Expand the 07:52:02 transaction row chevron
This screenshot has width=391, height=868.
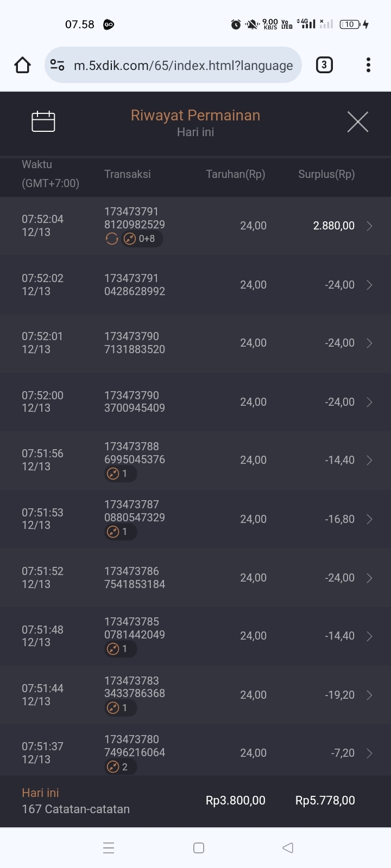coord(369,285)
